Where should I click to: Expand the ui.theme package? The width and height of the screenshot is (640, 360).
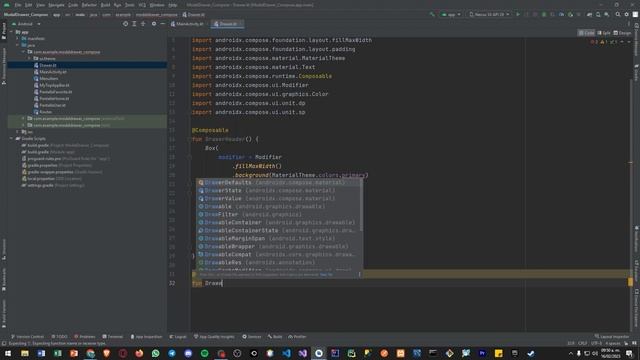coord(29,58)
